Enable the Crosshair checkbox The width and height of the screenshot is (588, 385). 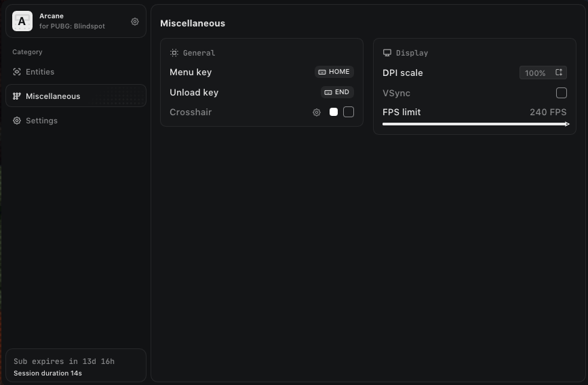point(349,112)
